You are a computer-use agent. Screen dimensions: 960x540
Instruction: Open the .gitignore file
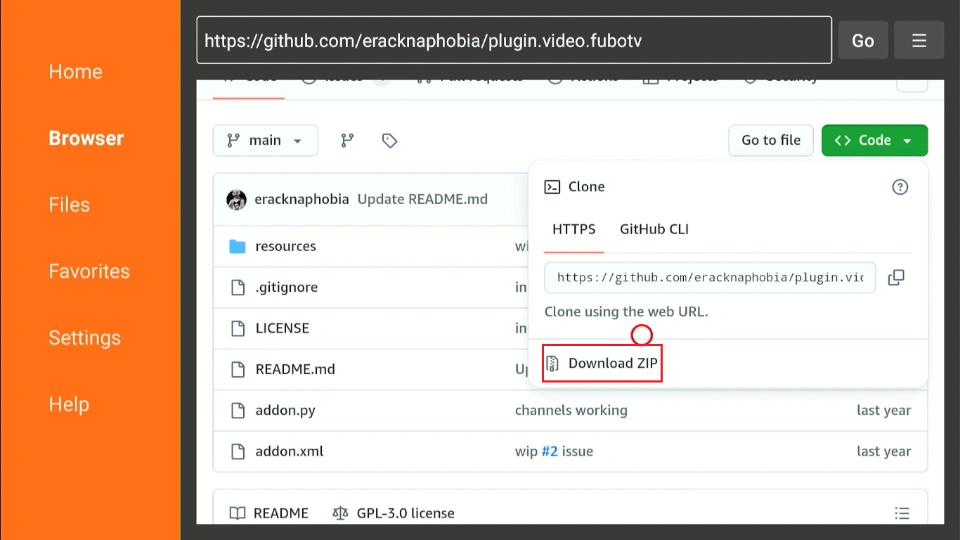[287, 287]
